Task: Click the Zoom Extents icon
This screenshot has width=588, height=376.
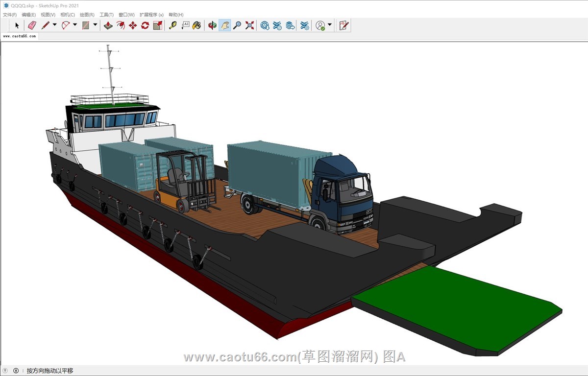Action: 249,25
